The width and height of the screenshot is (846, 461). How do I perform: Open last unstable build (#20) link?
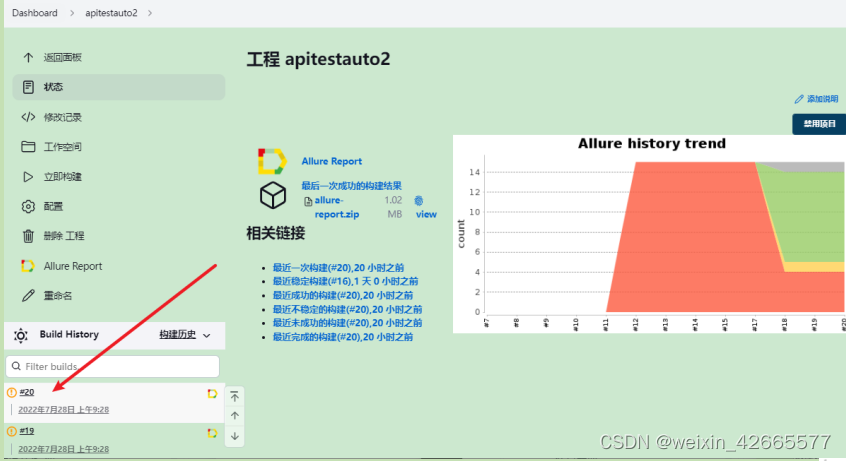[347, 309]
